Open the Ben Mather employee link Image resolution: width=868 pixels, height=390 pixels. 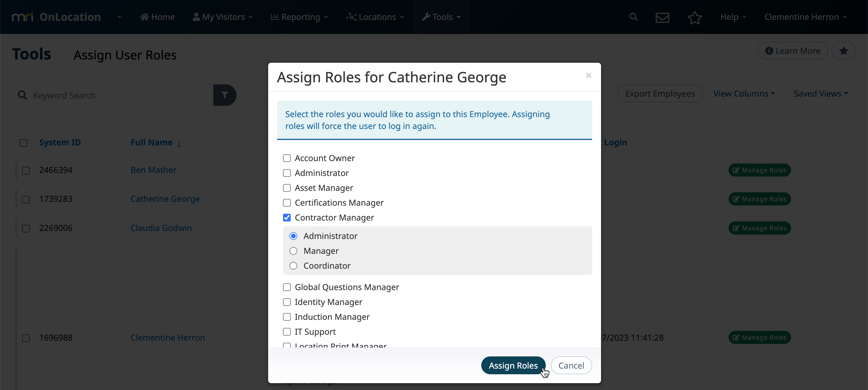click(x=153, y=170)
